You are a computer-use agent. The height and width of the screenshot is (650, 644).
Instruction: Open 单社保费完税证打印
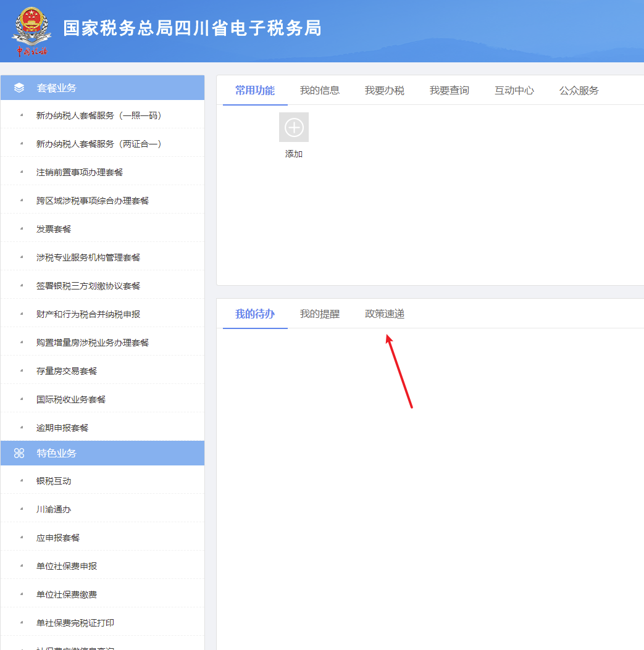102,623
